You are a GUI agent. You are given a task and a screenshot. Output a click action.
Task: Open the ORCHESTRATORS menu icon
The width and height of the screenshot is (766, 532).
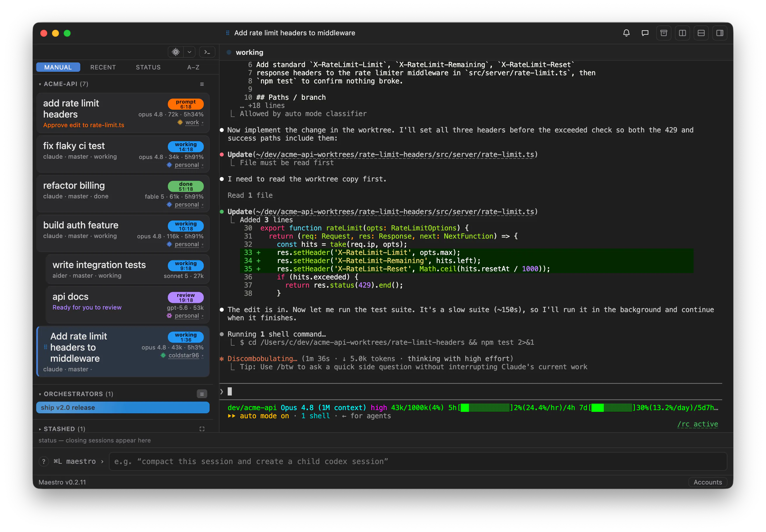coord(202,394)
